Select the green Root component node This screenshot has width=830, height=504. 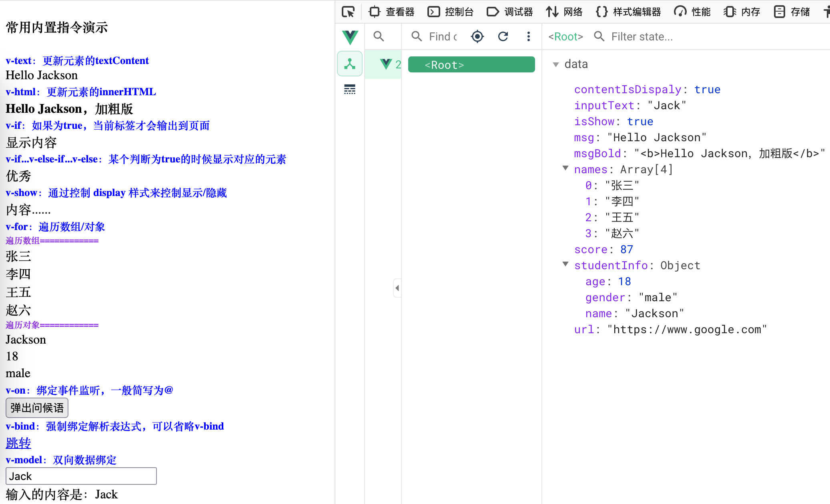pyautogui.click(x=471, y=65)
